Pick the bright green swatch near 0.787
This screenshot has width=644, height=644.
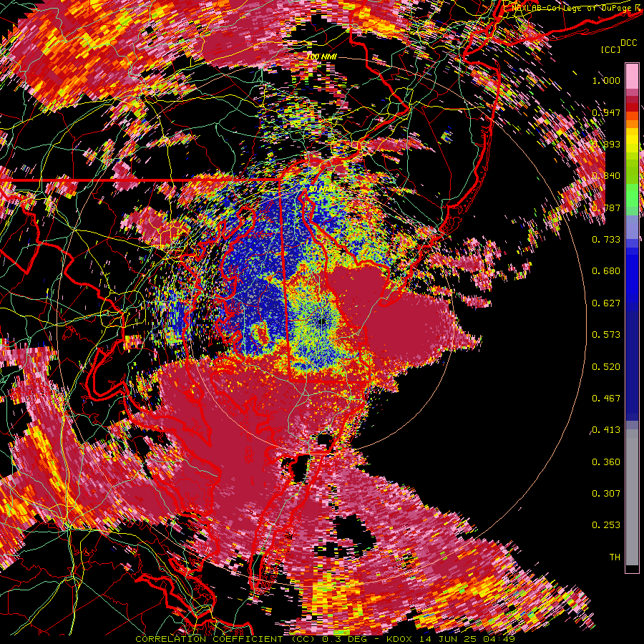tap(632, 195)
